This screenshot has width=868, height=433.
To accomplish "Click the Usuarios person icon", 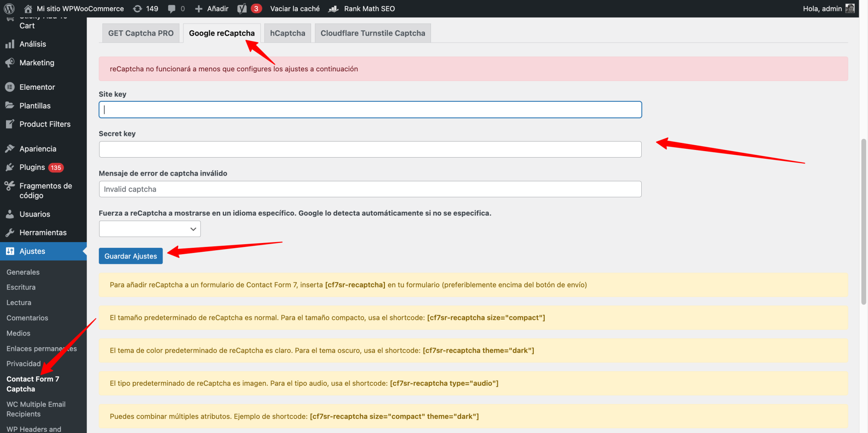I will pyautogui.click(x=10, y=214).
